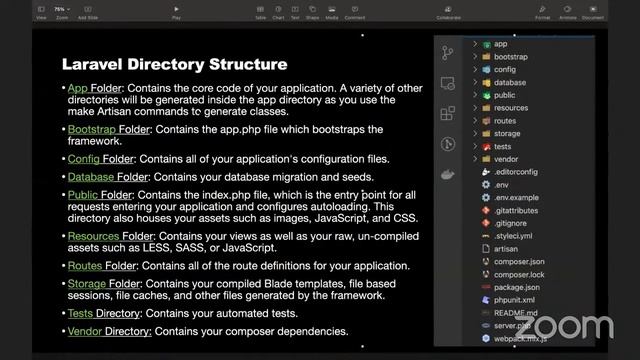Open the Media menu in toolbar
640x360 pixels.
coord(332,13)
